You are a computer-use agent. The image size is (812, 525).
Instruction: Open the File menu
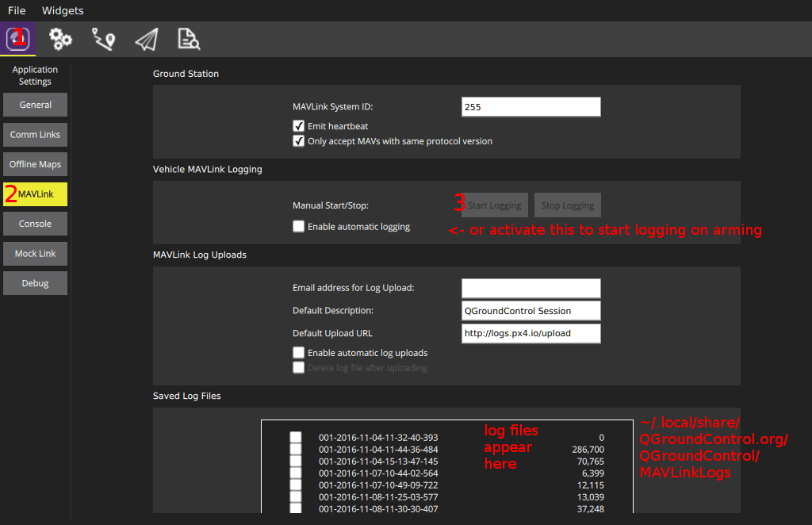[16, 10]
